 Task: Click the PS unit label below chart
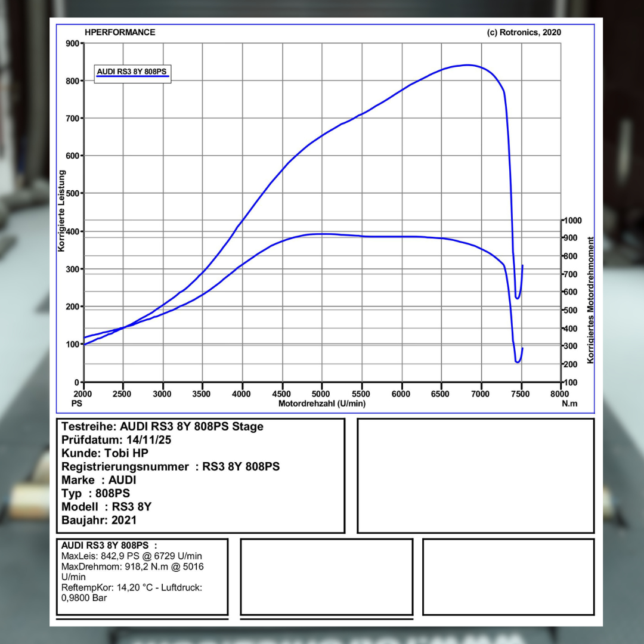click(x=76, y=404)
